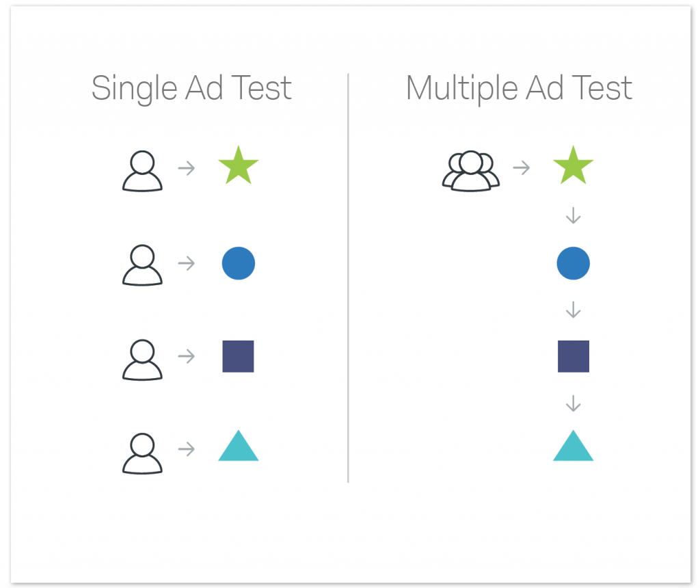The height and width of the screenshot is (588, 700).
Task: Click the group of people icon
Action: [x=471, y=172]
